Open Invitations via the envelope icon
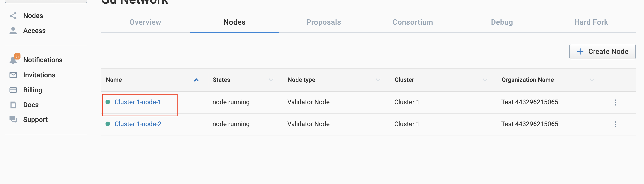 (13, 75)
